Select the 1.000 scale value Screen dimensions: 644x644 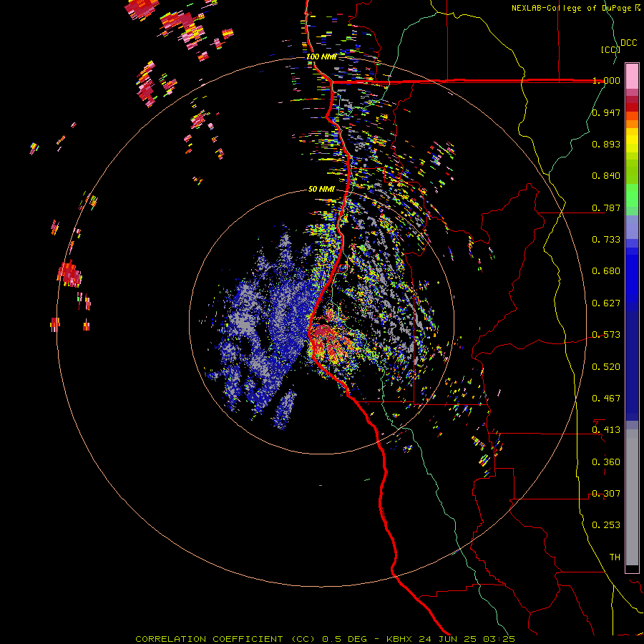pyautogui.click(x=606, y=80)
